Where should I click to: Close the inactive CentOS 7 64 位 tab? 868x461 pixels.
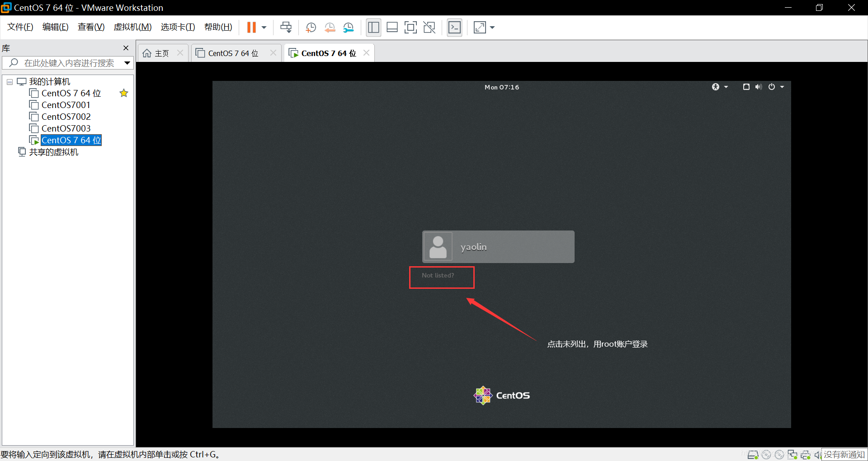click(273, 53)
